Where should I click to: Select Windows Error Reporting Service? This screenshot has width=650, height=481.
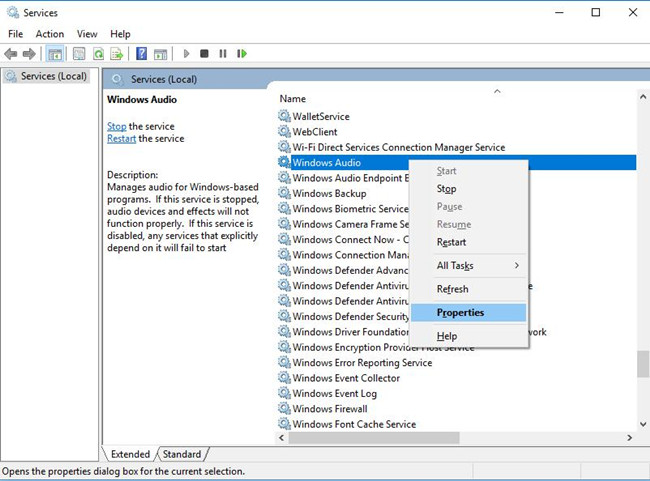(x=362, y=362)
